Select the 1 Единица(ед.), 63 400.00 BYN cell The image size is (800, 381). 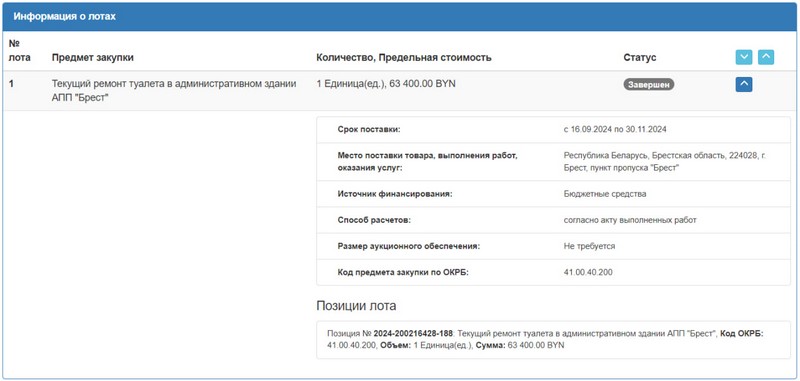(x=386, y=84)
